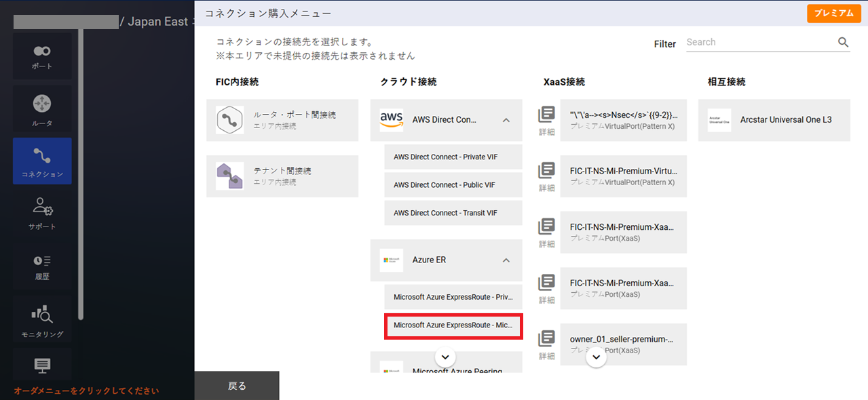Click the 戻る back button

[237, 386]
